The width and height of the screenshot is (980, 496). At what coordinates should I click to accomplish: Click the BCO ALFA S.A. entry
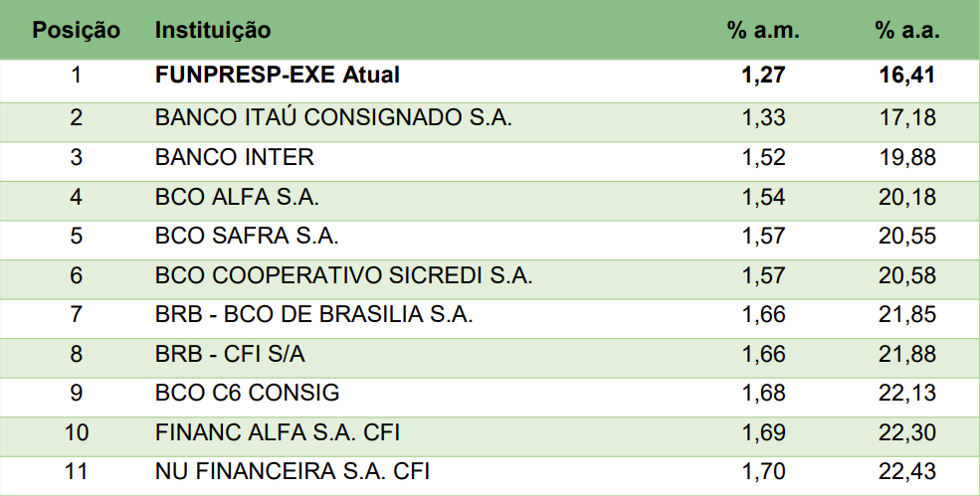(x=237, y=197)
